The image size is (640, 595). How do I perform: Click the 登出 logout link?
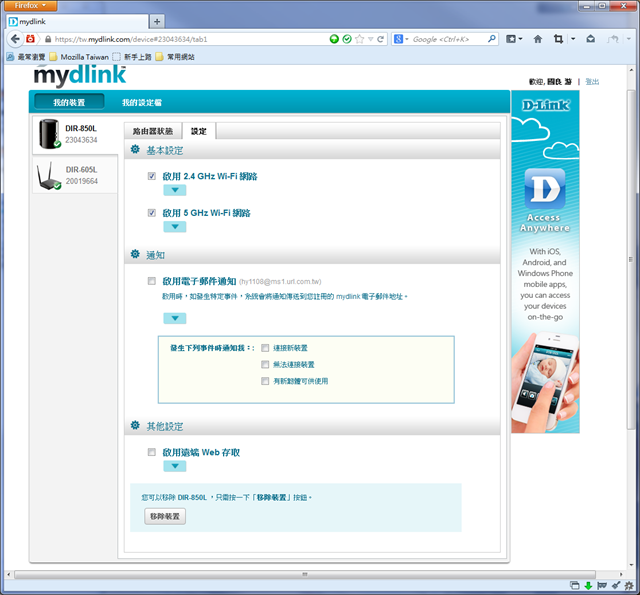[592, 82]
